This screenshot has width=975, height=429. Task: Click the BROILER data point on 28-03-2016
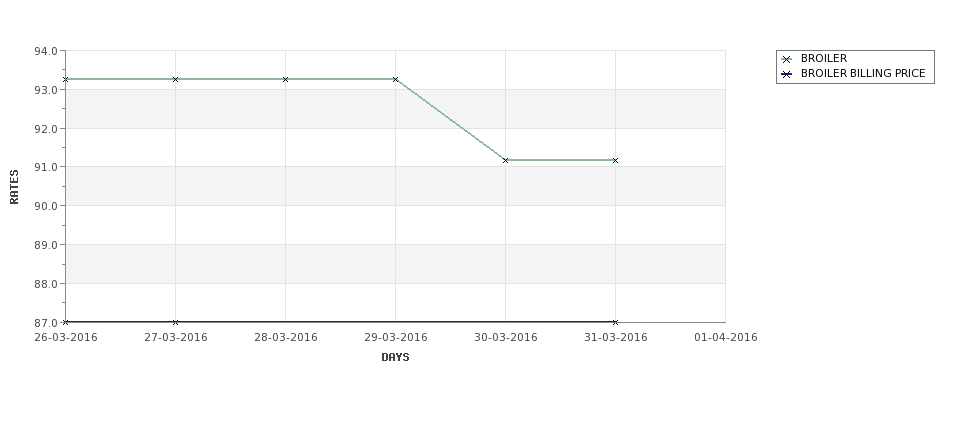[285, 80]
